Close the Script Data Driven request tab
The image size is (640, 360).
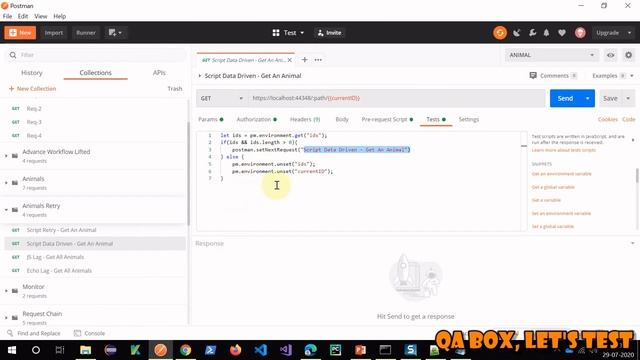(x=290, y=60)
